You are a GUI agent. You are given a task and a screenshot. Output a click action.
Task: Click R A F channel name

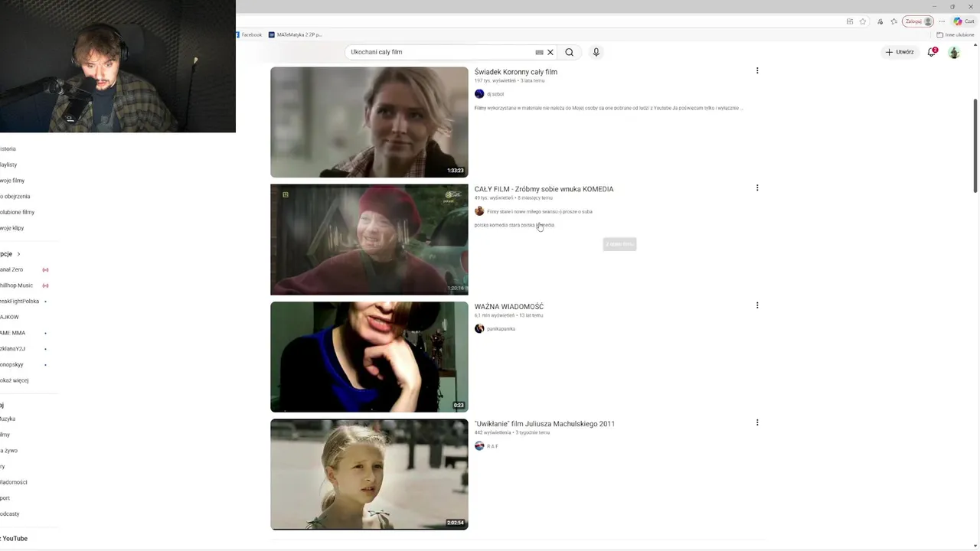(x=492, y=446)
